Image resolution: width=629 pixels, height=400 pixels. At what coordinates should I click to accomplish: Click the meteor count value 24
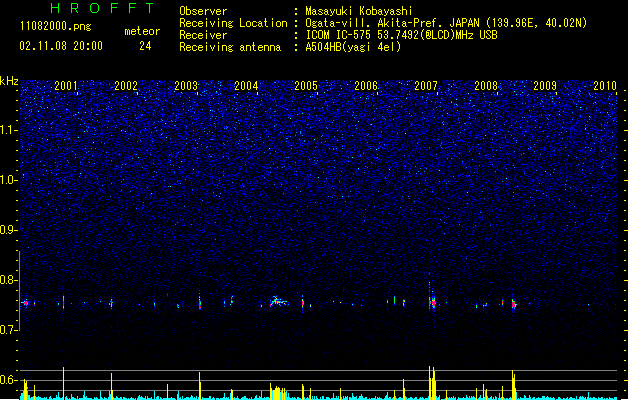tap(145, 46)
